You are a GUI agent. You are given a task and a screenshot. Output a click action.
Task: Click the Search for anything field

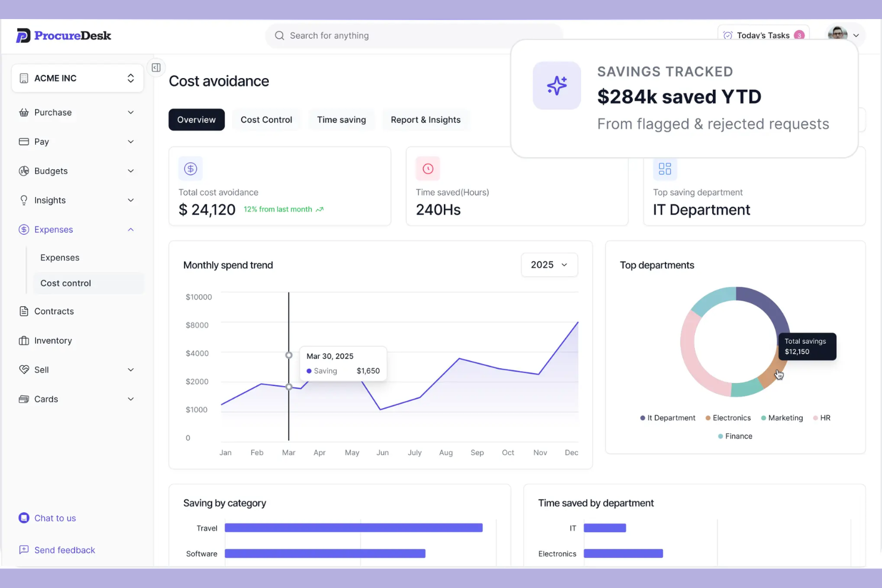(414, 36)
